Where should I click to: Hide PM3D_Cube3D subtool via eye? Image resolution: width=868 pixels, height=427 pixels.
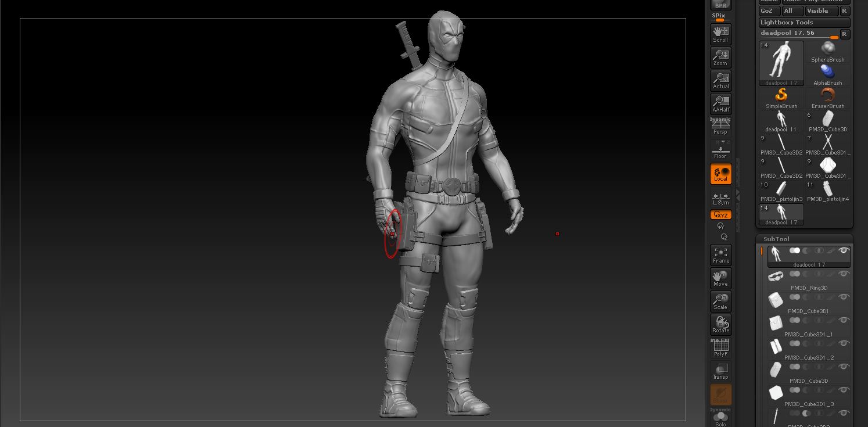coord(844,367)
